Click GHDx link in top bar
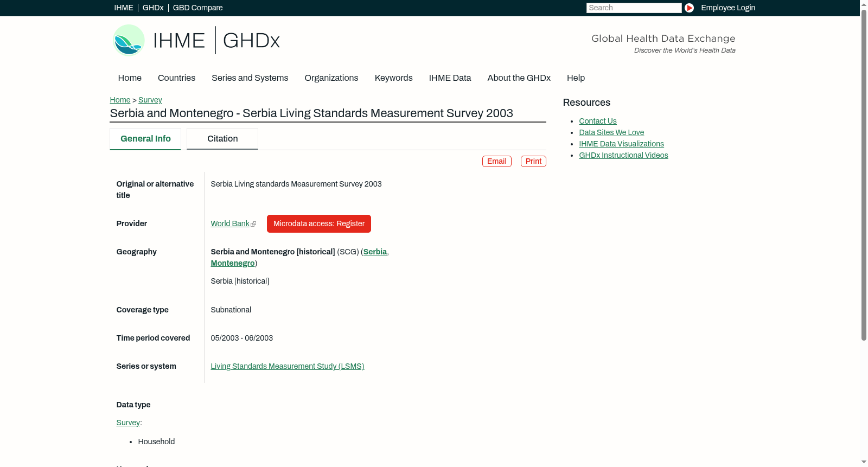Screen dimensions: 868x467 153,8
